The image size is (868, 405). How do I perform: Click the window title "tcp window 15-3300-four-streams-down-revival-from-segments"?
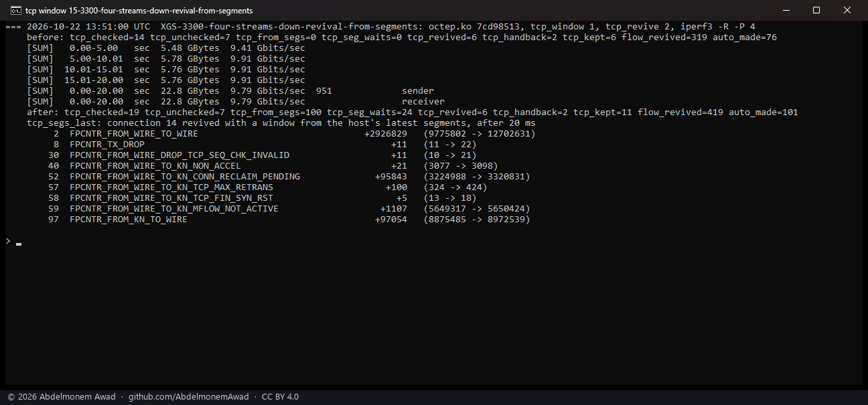[139, 10]
